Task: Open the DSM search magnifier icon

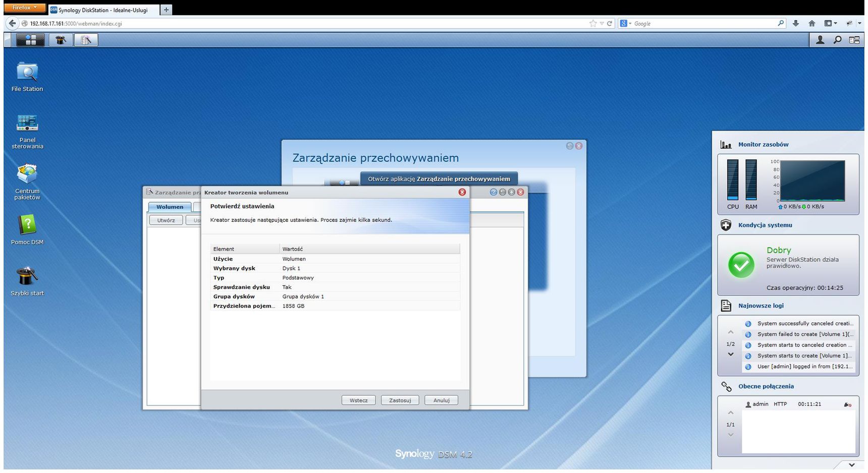Action: pyautogui.click(x=837, y=40)
